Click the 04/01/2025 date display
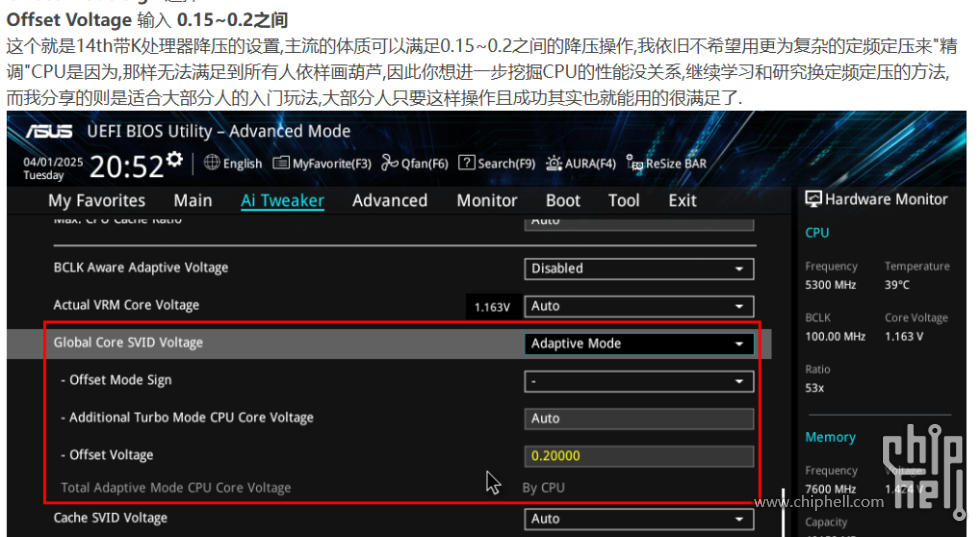The width and height of the screenshot is (980, 537). 53,162
